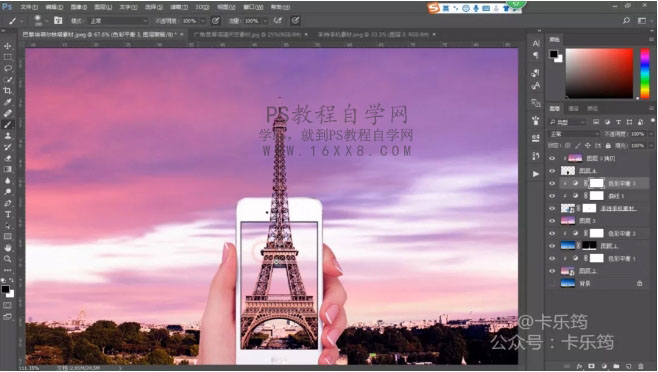Image resolution: width=658 pixels, height=372 pixels.
Task: Select the Horizontal Type tool
Action: coord(8,214)
